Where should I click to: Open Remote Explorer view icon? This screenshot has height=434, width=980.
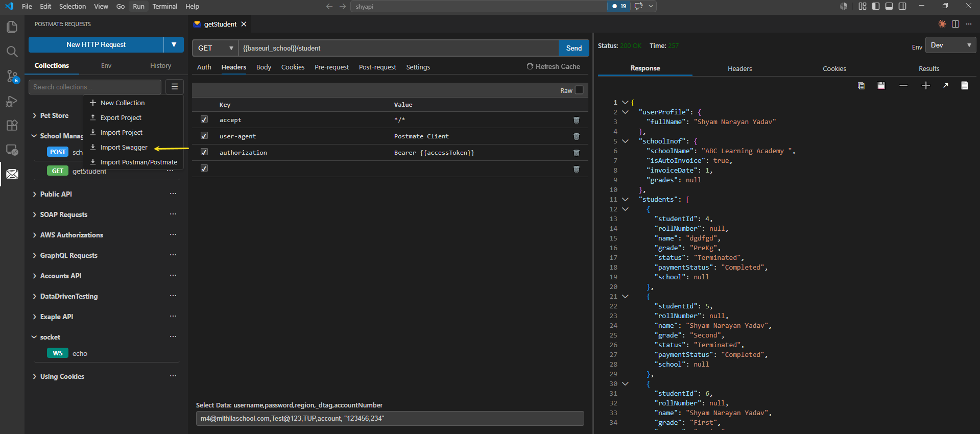click(x=12, y=150)
